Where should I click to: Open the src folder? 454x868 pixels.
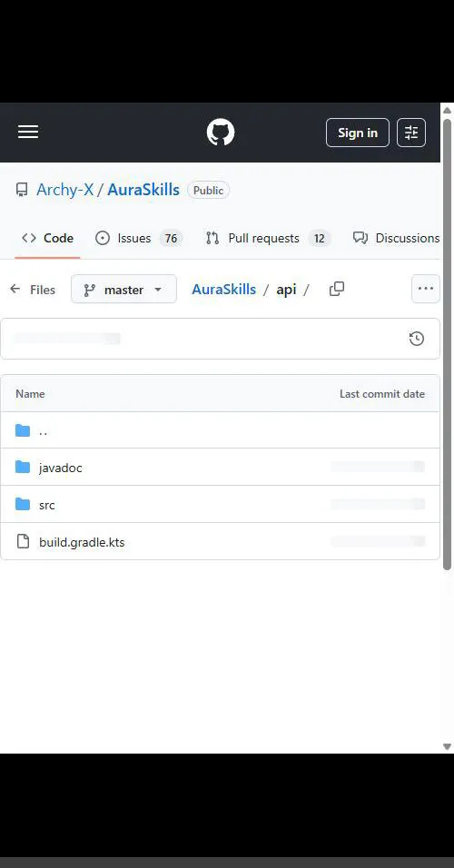click(46, 505)
